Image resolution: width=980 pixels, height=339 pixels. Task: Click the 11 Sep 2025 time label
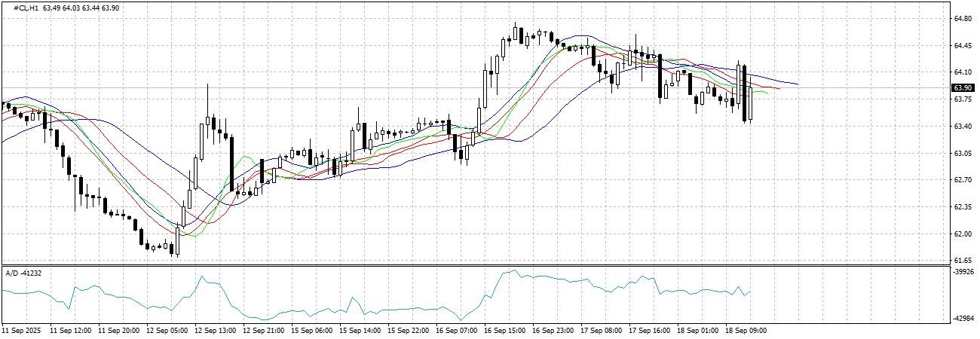pyautogui.click(x=21, y=331)
